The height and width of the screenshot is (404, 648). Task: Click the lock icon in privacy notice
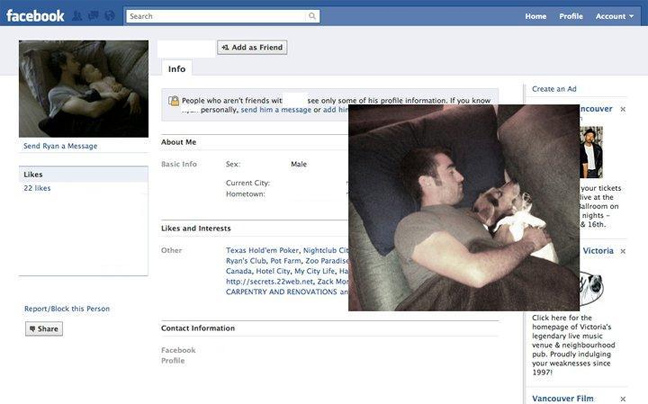[x=174, y=101]
